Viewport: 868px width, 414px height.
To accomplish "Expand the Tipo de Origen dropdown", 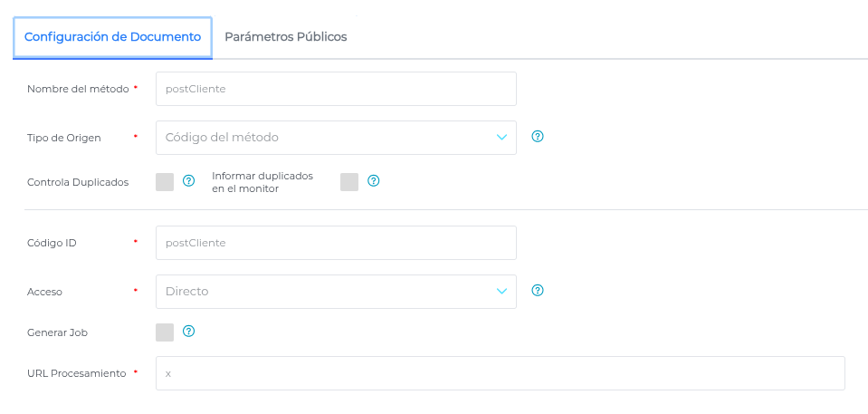I will [x=336, y=138].
